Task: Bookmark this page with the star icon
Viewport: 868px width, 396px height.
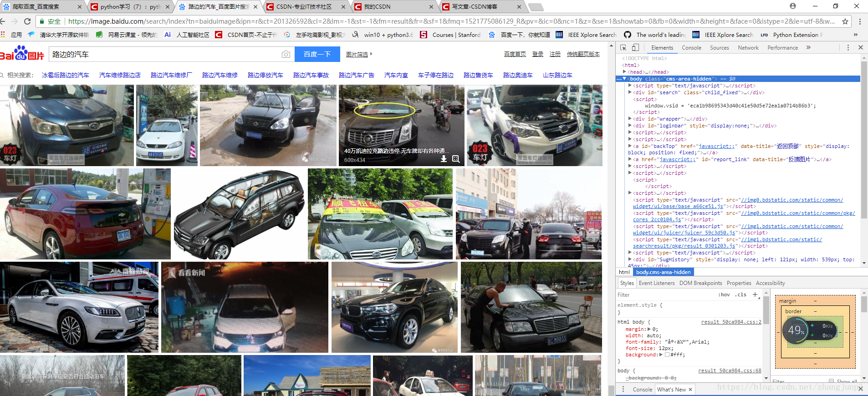Action: click(x=845, y=21)
